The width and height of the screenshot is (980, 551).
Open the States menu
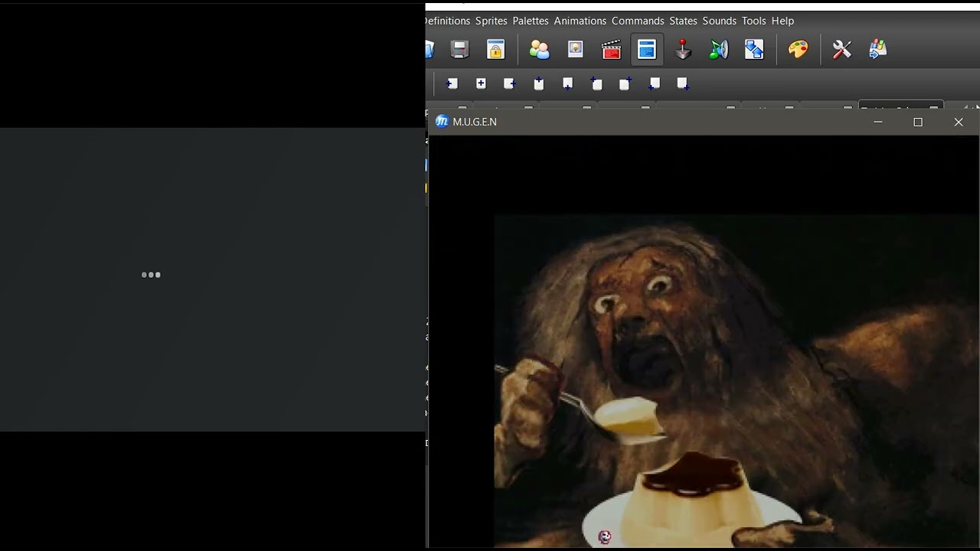[x=684, y=21]
